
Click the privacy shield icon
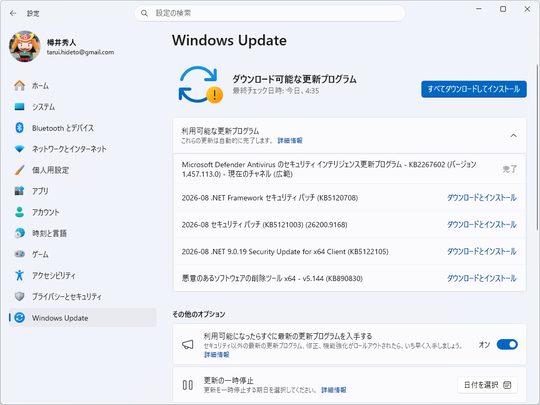click(20, 296)
